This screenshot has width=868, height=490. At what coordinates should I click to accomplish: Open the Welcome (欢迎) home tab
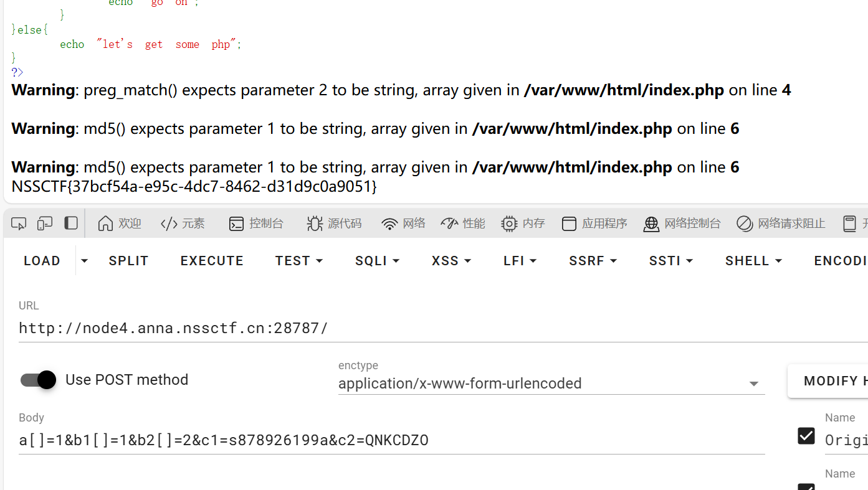pyautogui.click(x=120, y=224)
